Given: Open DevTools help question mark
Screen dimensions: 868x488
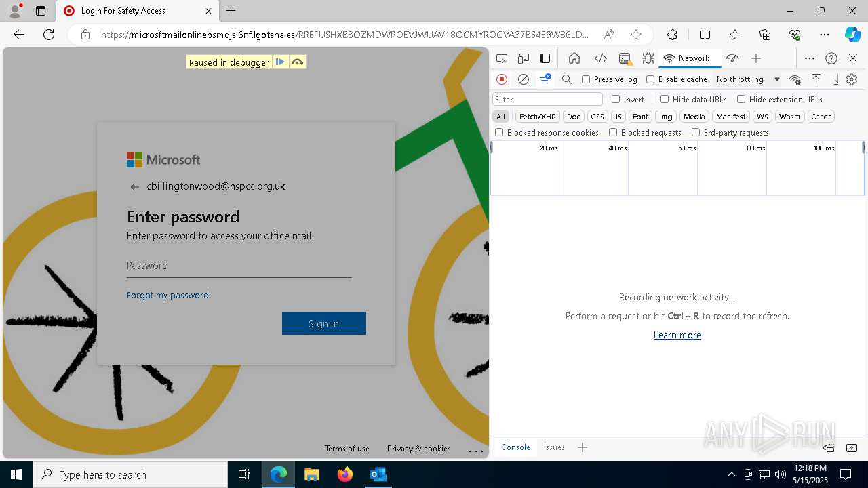Looking at the screenshot, I should pos(831,58).
